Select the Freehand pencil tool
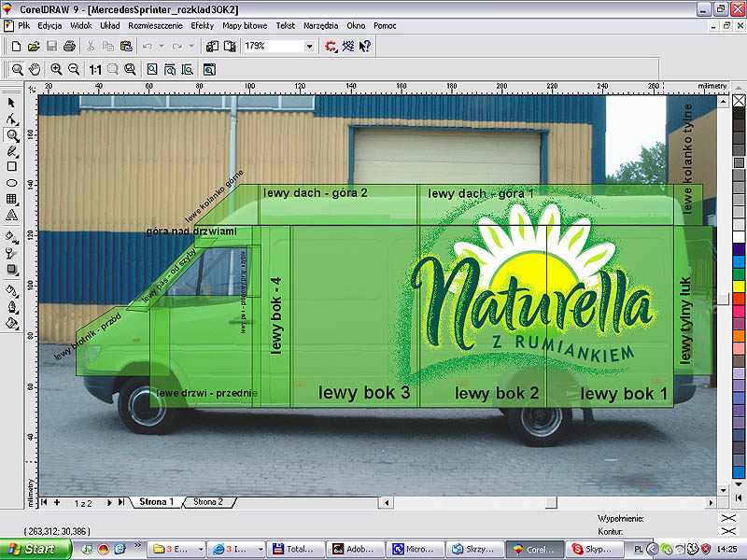The width and height of the screenshot is (747, 560). 11,151
